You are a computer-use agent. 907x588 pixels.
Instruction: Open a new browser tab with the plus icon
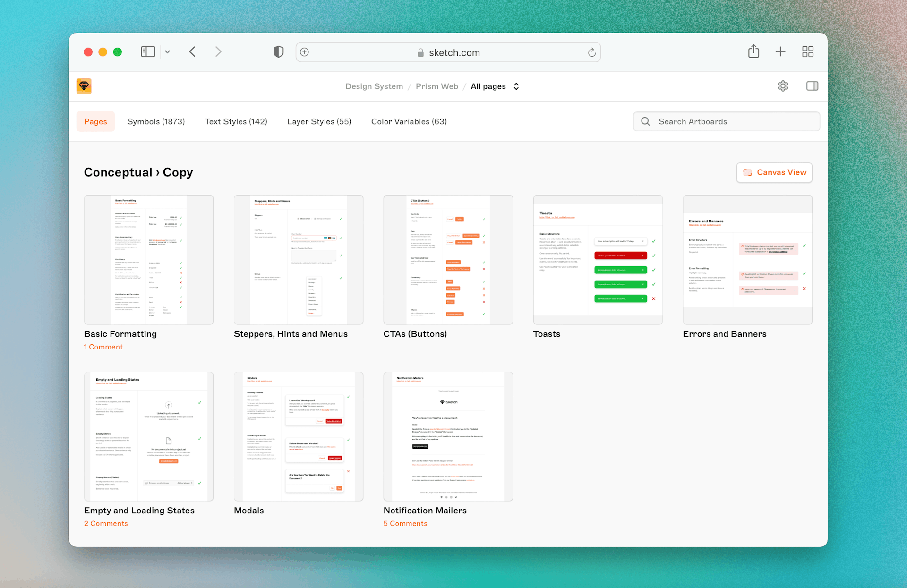pos(780,51)
